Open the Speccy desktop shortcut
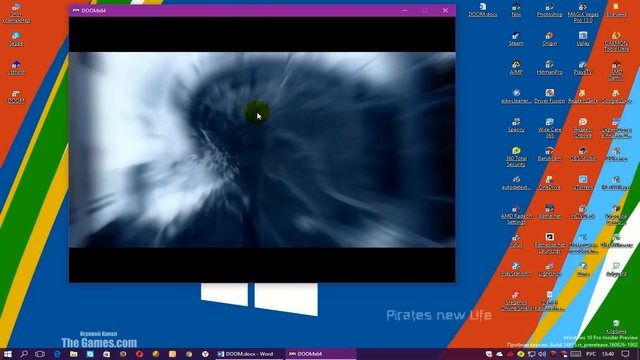 pos(516,125)
